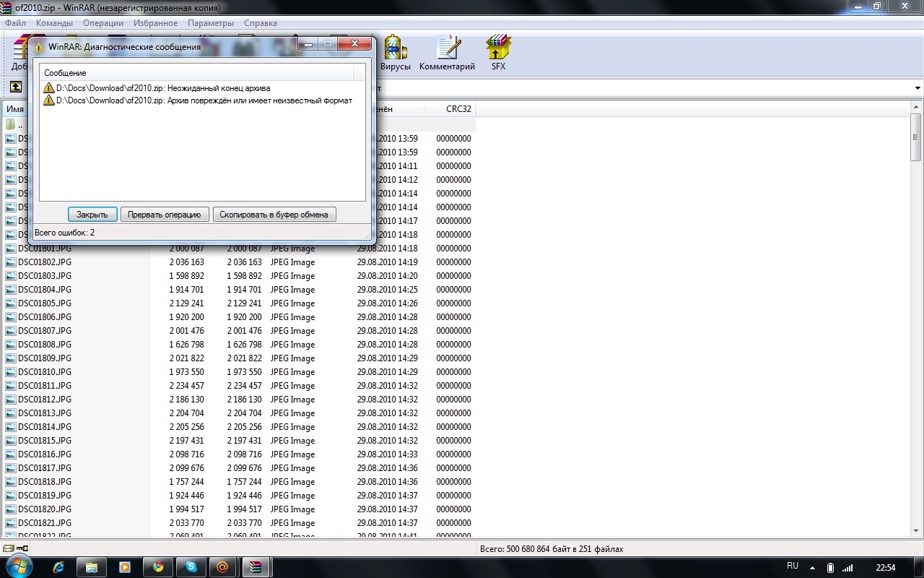Open the Команды menu
924x578 pixels.
[x=54, y=23]
